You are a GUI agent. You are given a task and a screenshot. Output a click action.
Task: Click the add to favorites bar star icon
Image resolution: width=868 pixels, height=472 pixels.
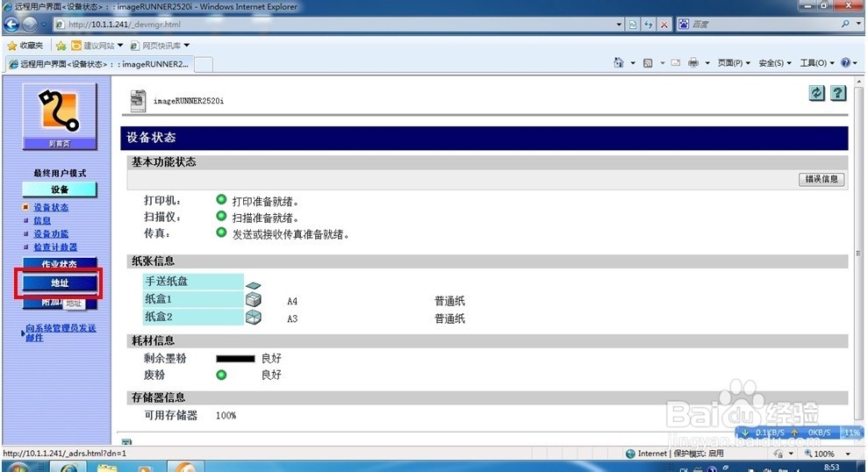(x=61, y=46)
